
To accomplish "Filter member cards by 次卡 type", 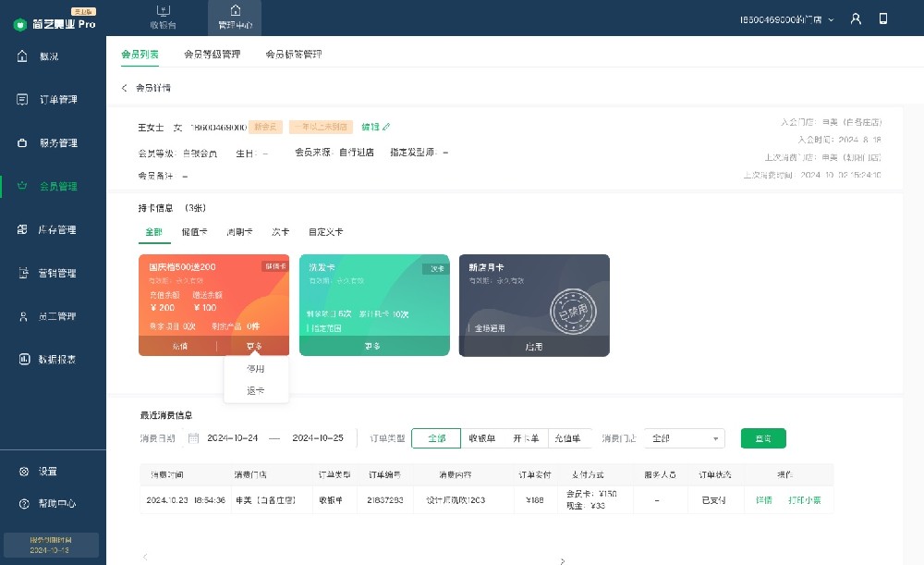I will tap(281, 232).
